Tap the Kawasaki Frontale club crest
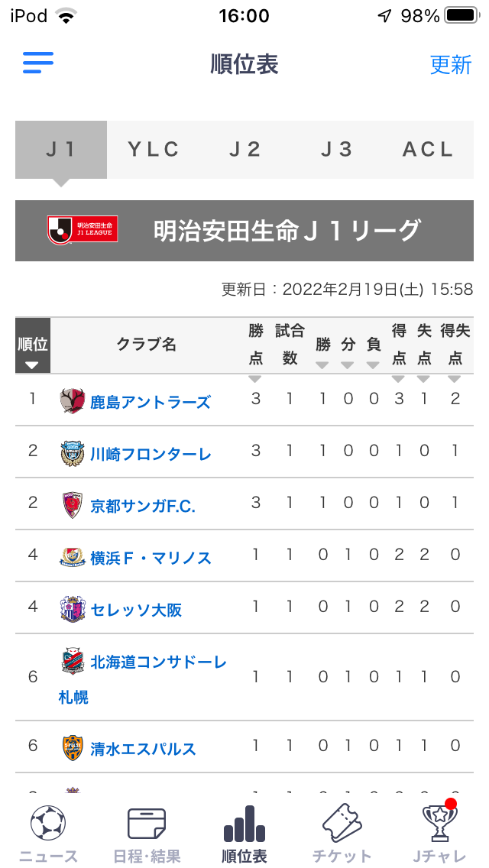The width and height of the screenshot is (489, 868). pyautogui.click(x=73, y=453)
